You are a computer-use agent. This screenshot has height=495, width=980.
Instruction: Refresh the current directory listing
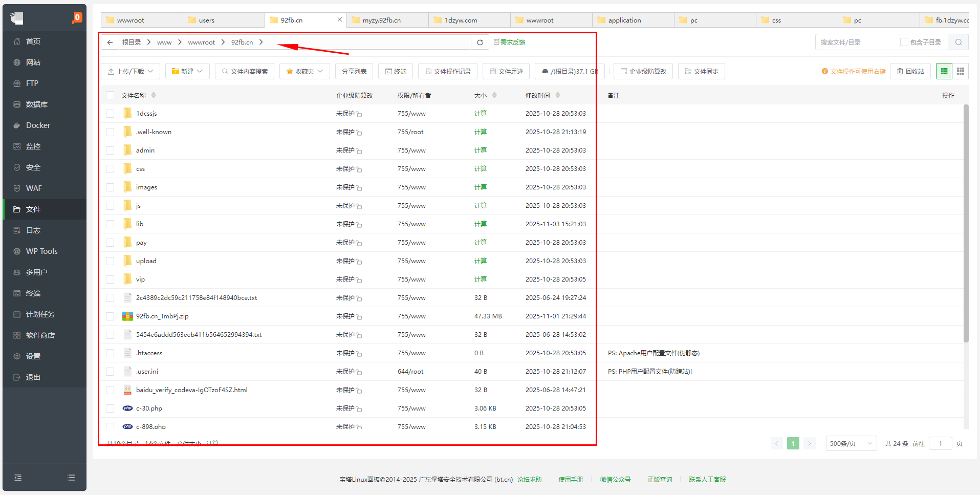point(480,42)
